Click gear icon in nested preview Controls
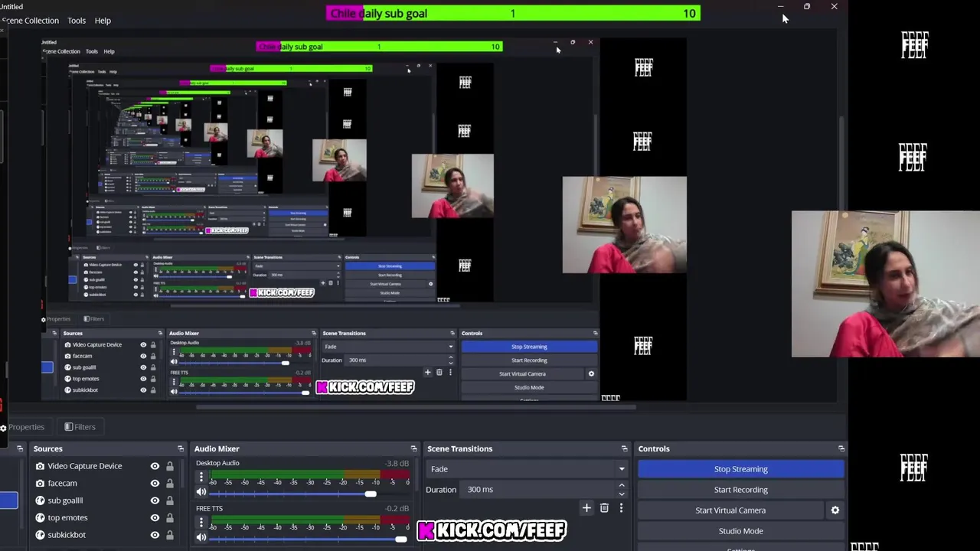The image size is (980, 551). click(591, 373)
